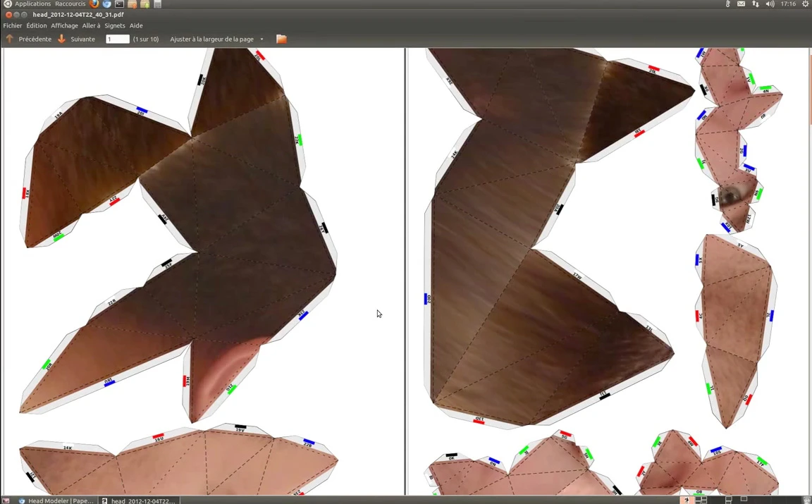Screen dimensions: 812x504
Task: Click the package box with green arrow icon
Action: tap(145, 4)
